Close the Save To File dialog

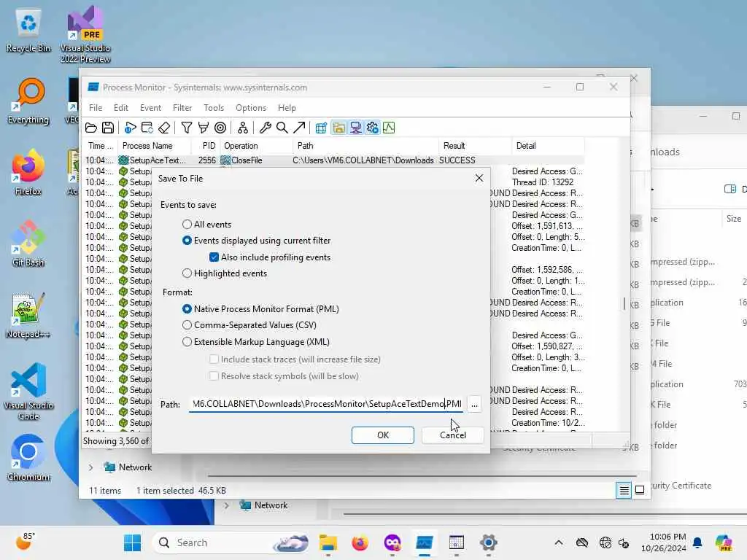pos(479,178)
